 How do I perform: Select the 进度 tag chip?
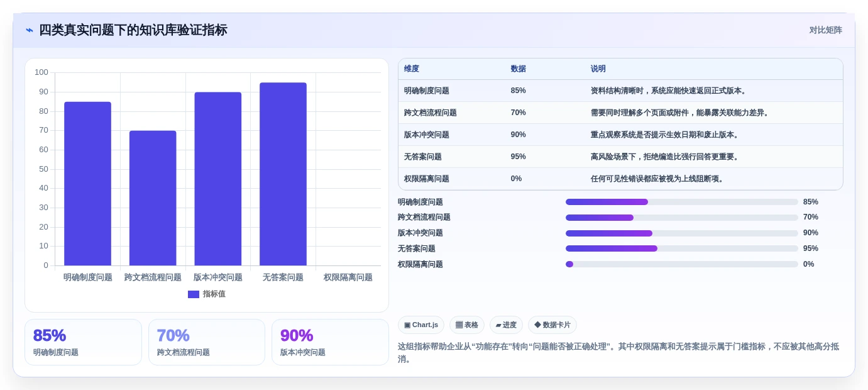coord(506,325)
